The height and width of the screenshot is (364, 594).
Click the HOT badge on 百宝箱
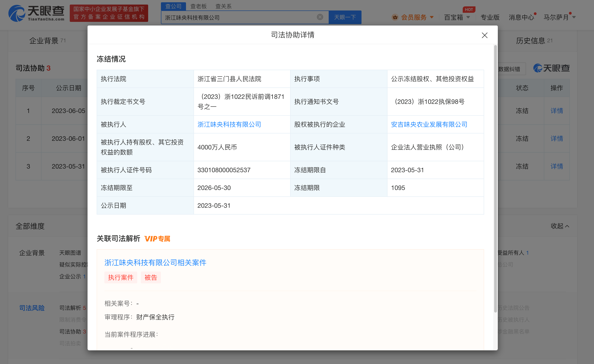click(469, 10)
